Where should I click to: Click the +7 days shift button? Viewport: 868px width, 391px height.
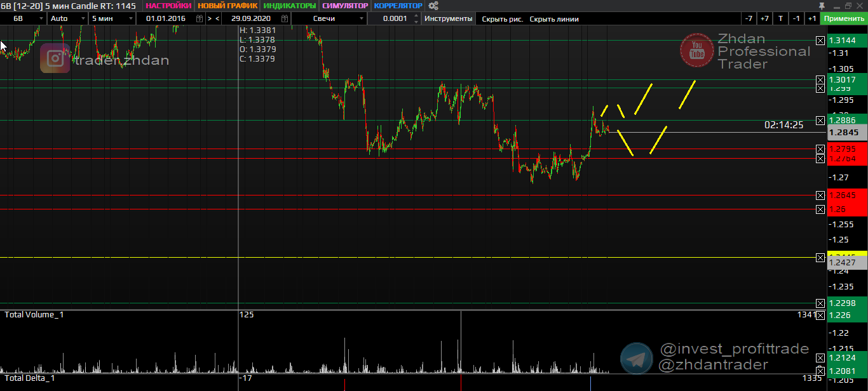(x=764, y=18)
